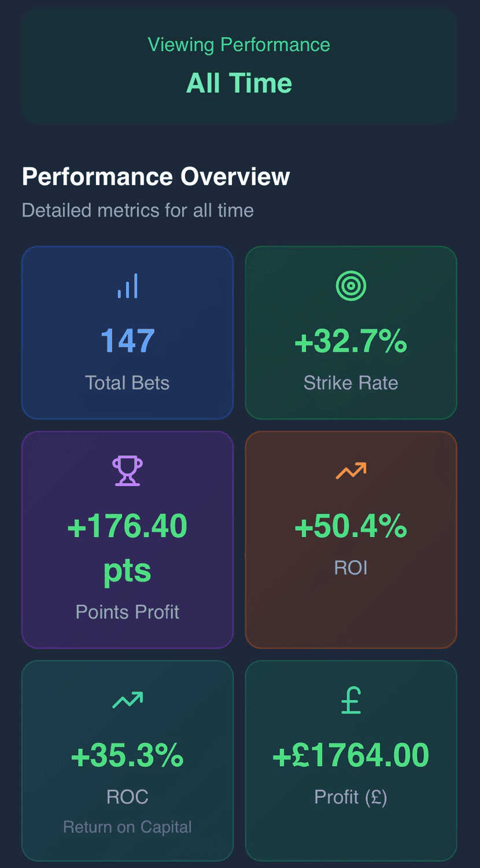Viewport: 480px width, 868px height.
Task: Click the +35.3% ROC value
Action: [x=127, y=755]
